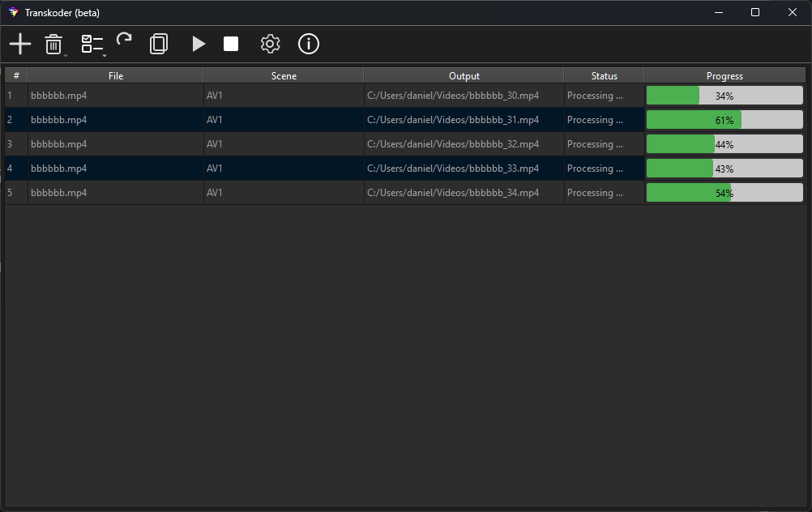Click the checklist selection icon

pyautogui.click(x=92, y=44)
